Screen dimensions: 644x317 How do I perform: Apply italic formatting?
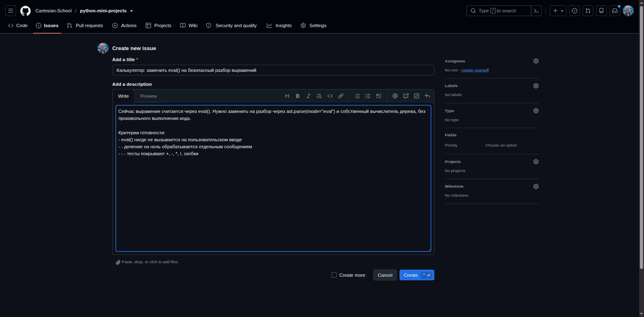click(x=308, y=96)
